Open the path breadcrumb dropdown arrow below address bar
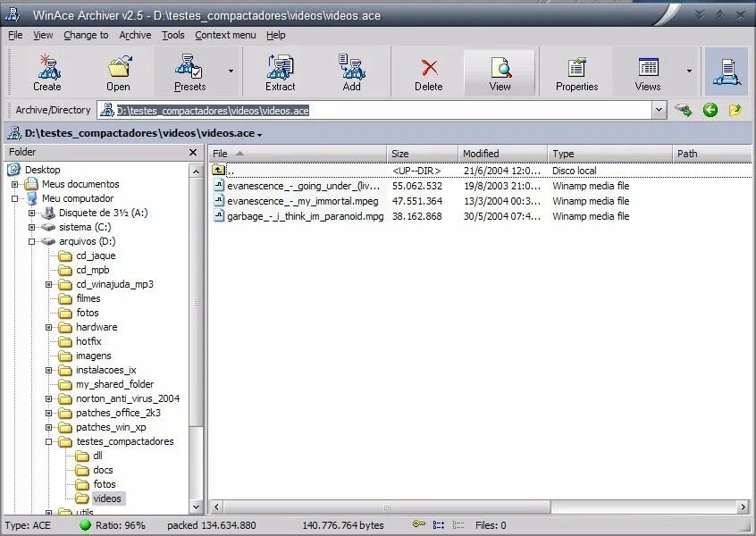 pyautogui.click(x=260, y=135)
